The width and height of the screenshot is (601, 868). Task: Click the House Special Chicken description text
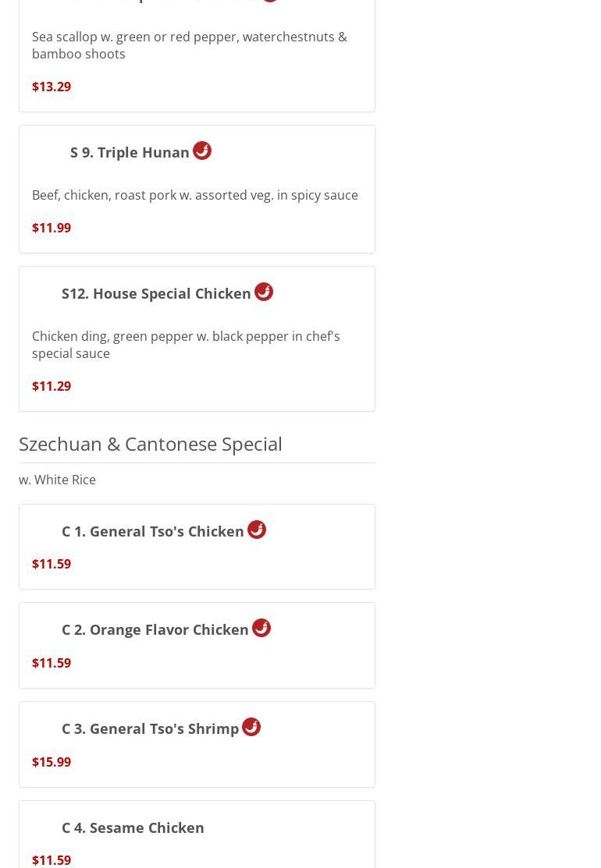tap(186, 345)
